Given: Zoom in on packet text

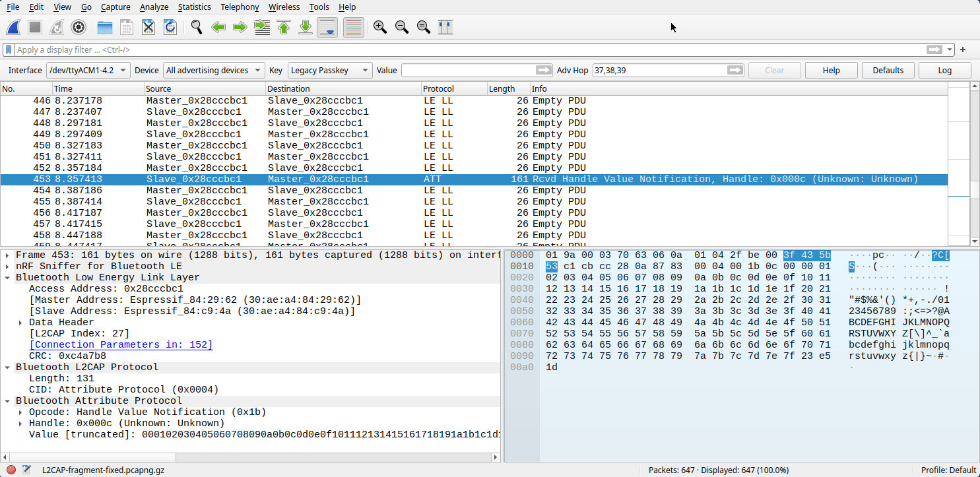Looking at the screenshot, I should 379,27.
